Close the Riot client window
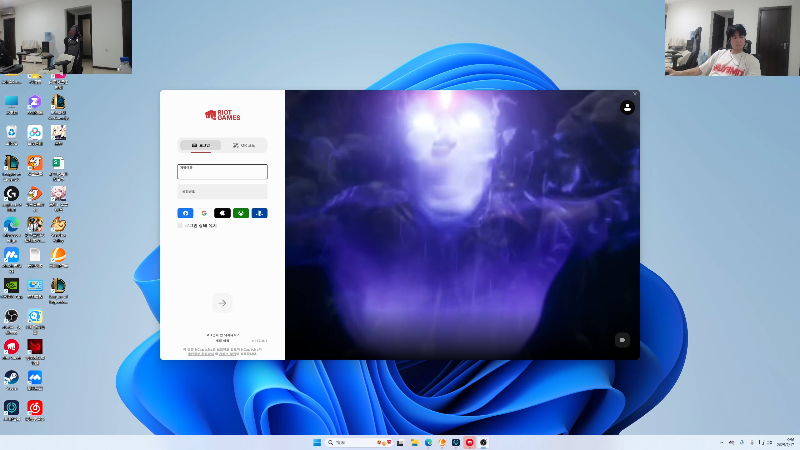This screenshot has width=800, height=450. coord(635,94)
